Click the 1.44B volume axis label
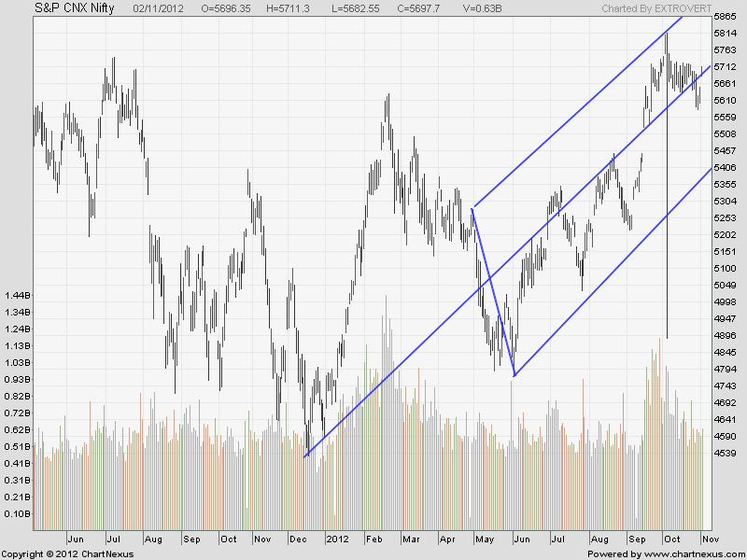 coord(18,295)
